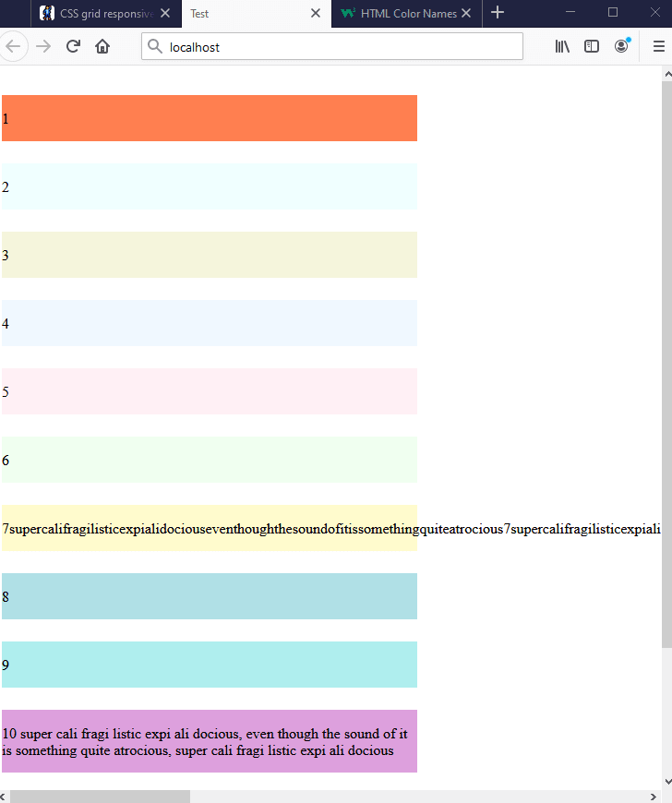The image size is (672, 803).
Task: Close the Test tab
Action: [x=316, y=13]
